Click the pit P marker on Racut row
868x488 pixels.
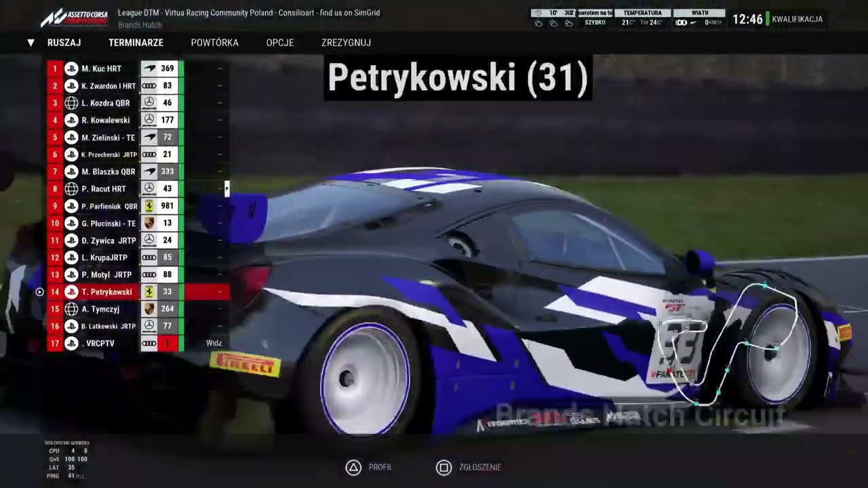pyautogui.click(x=226, y=189)
